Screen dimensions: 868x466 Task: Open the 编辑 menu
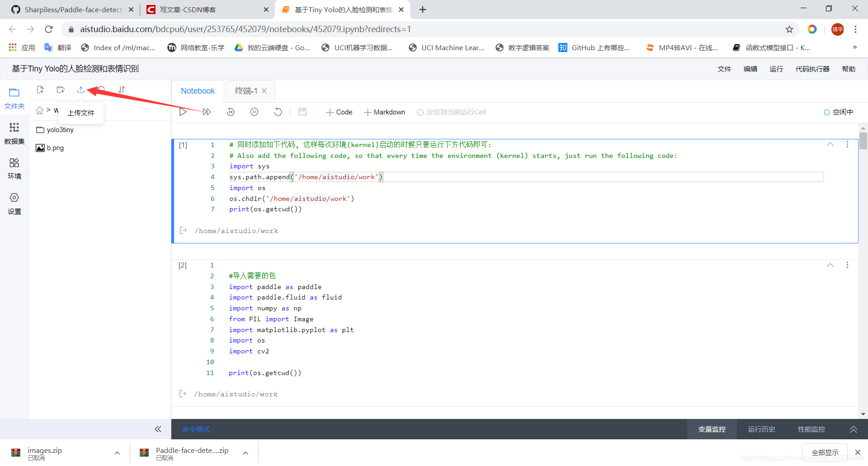[750, 69]
